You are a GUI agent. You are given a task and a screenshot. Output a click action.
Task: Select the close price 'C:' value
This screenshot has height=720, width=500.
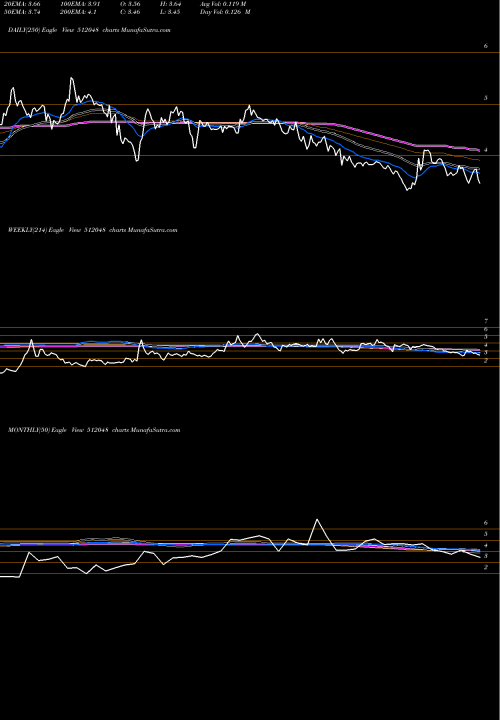click(x=130, y=12)
